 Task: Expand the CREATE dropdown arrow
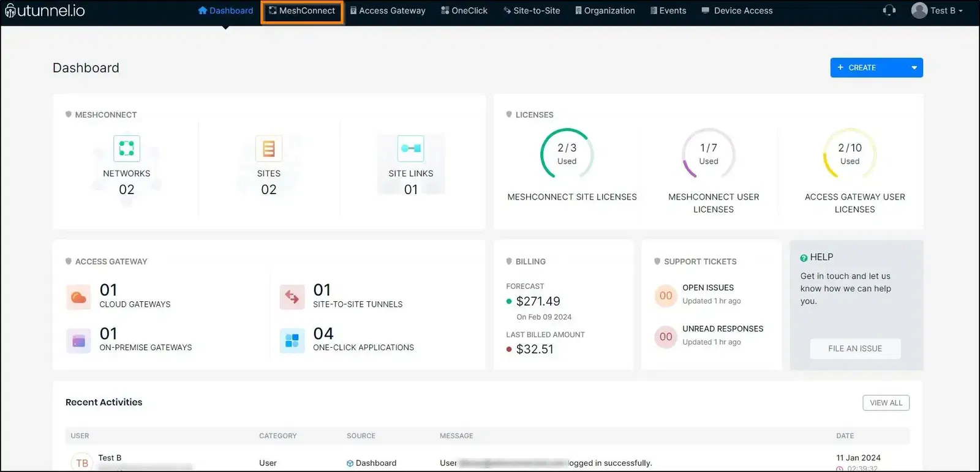tap(914, 67)
